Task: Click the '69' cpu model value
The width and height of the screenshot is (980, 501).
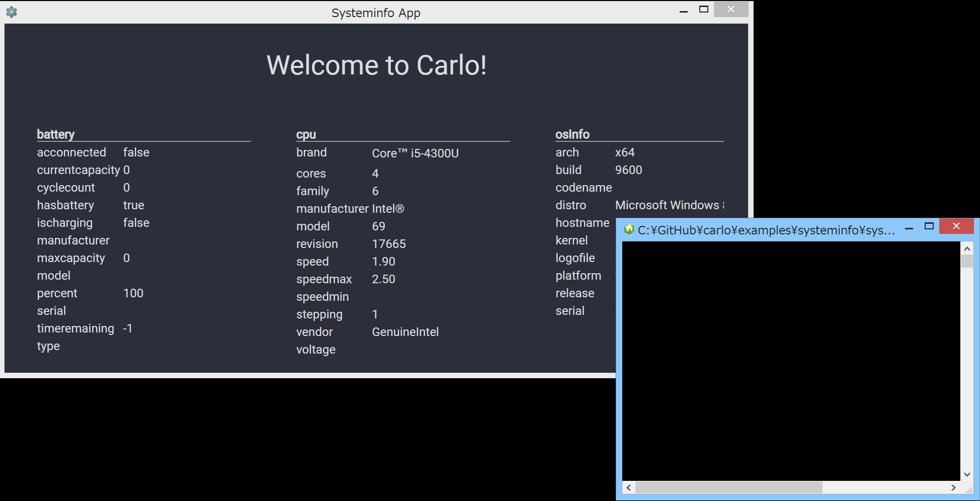Action: tap(378, 226)
